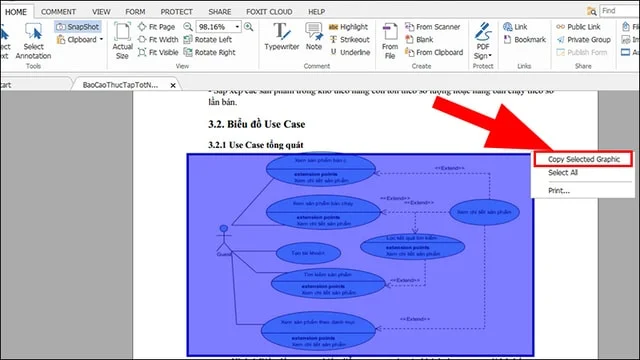Viewport: 640px width, 360px height.
Task: Click the subheading '3.2.1 Use Case tổng quát'
Action: click(x=256, y=145)
